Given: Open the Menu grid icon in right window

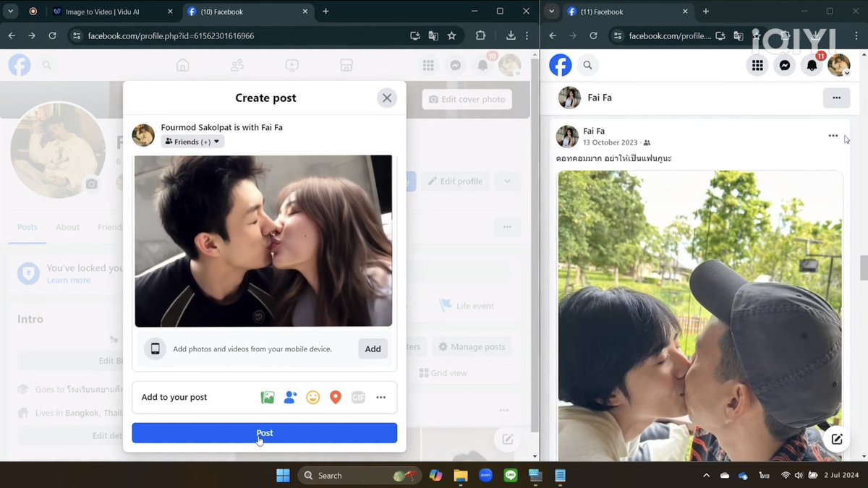Looking at the screenshot, I should pos(757,65).
